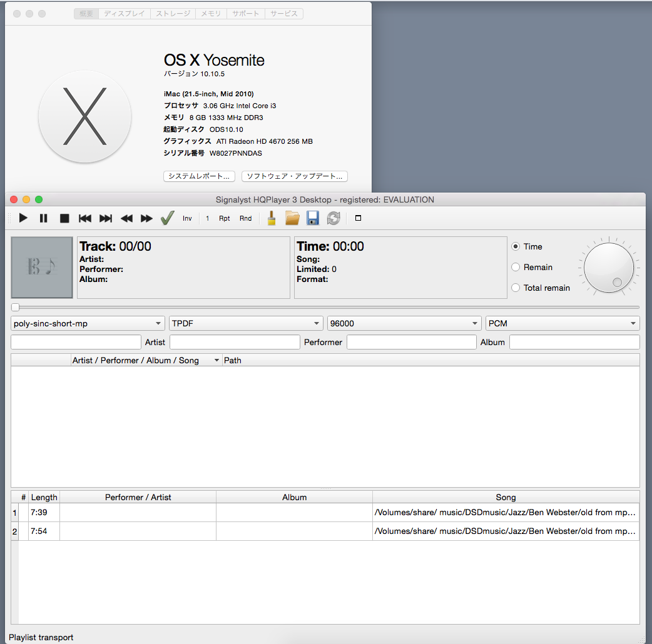Toggle the '1' single-track repeat button
The height and width of the screenshot is (644, 652).
(x=208, y=218)
